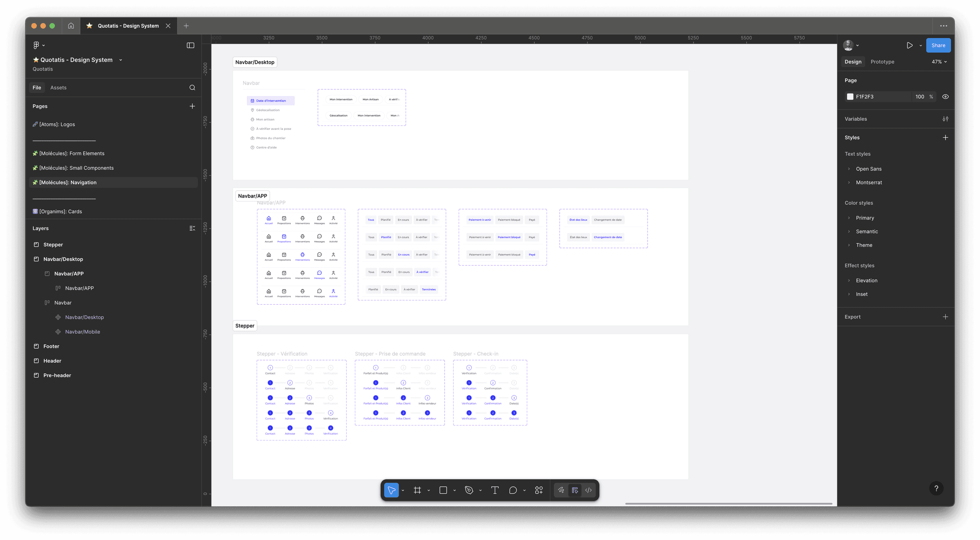Open the zoom percentage dropdown
Image resolution: width=980 pixels, height=540 pixels.
click(939, 62)
